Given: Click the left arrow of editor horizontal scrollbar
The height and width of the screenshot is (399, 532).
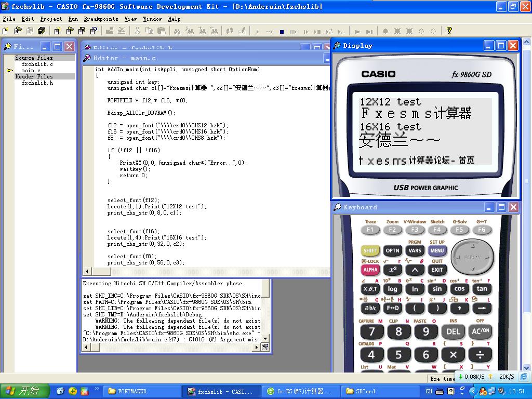Looking at the screenshot, I should pyautogui.click(x=87, y=271).
